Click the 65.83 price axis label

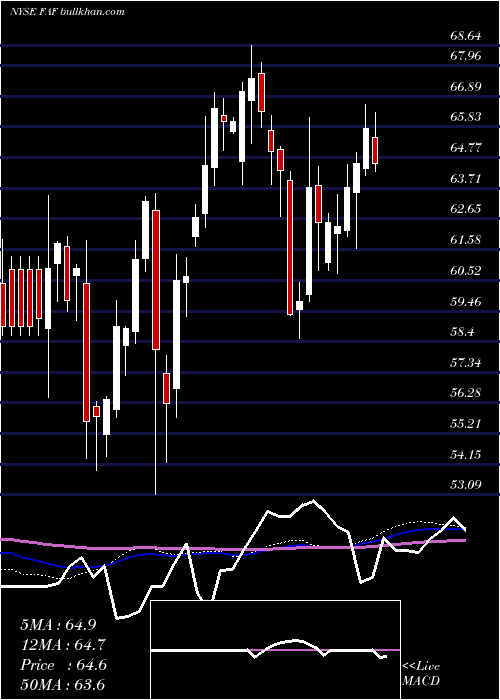coord(466,117)
